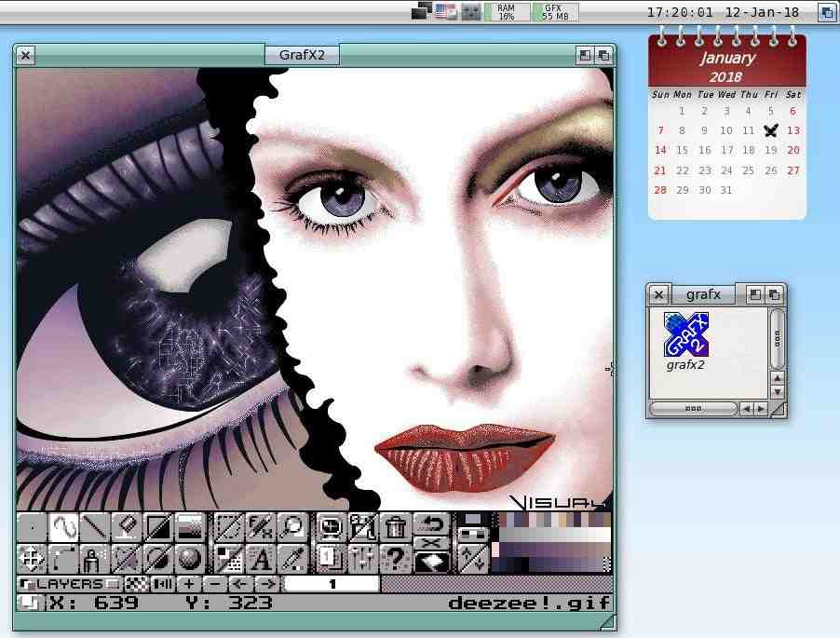
Task: Select the freehand draw tool
Action: pos(63,528)
